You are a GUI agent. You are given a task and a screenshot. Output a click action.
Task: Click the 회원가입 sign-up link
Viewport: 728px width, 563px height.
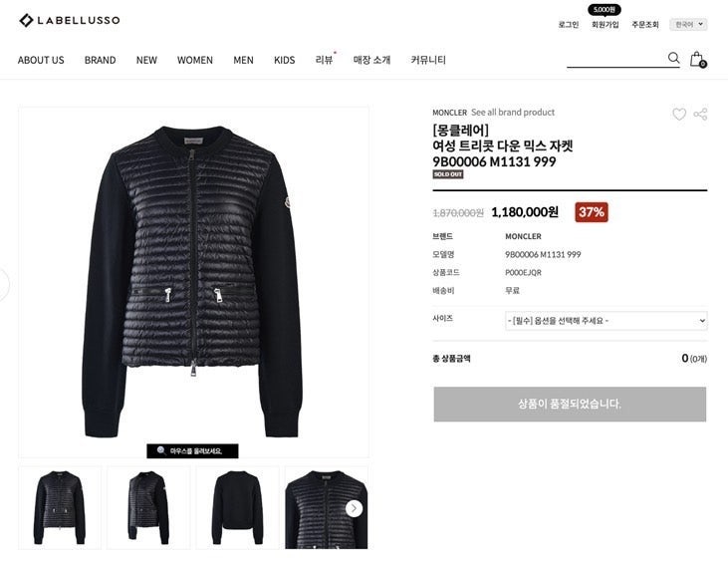pos(605,25)
